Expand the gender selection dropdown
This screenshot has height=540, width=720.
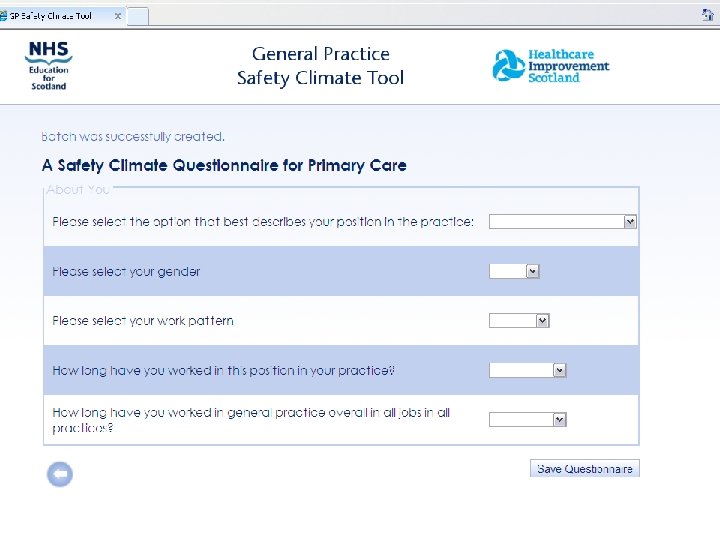pos(514,271)
